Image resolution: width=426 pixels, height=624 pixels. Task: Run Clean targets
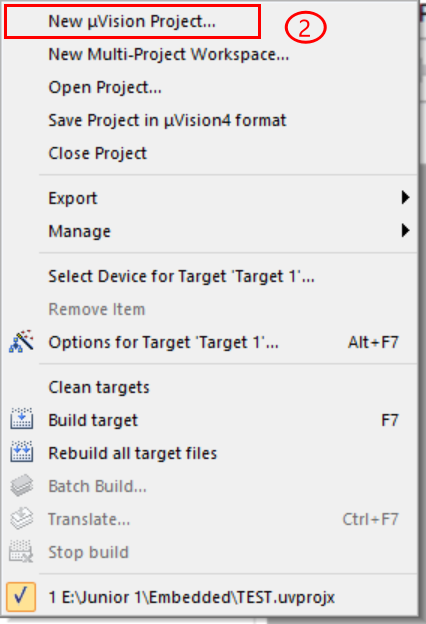[99, 387]
